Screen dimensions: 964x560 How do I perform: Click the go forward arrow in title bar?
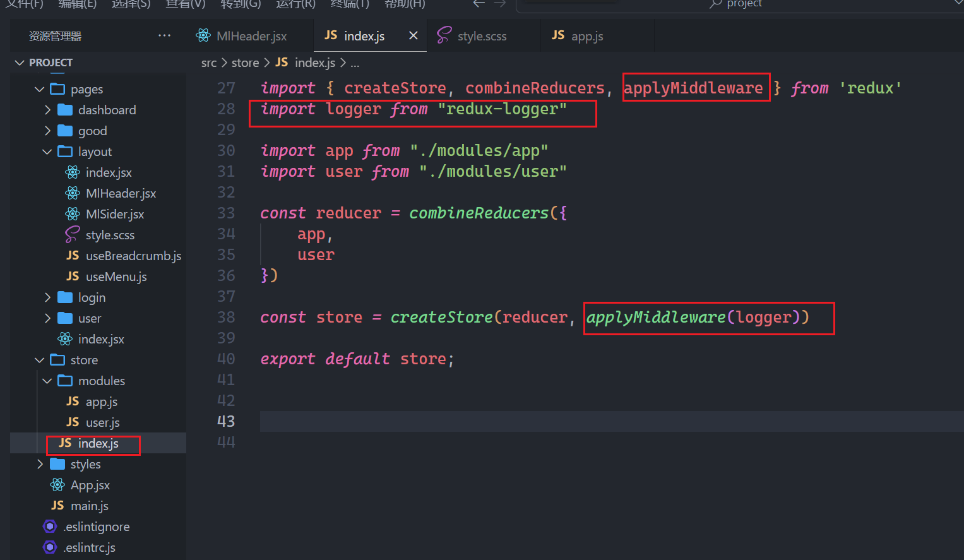[x=500, y=4]
